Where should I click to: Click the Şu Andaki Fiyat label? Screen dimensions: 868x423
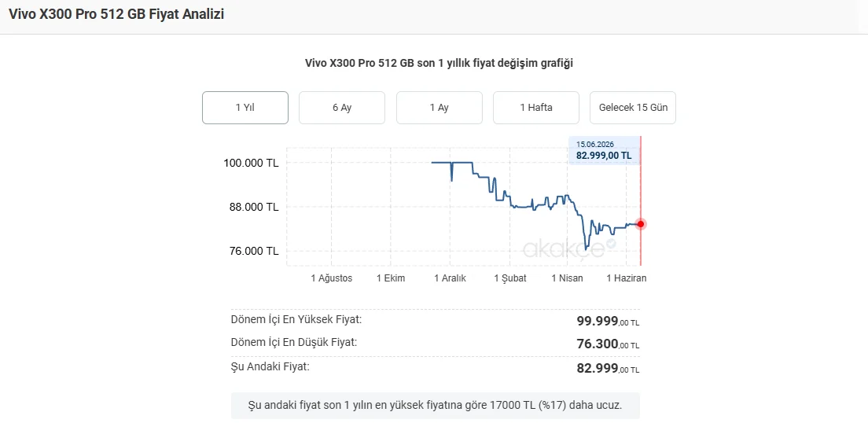point(270,366)
